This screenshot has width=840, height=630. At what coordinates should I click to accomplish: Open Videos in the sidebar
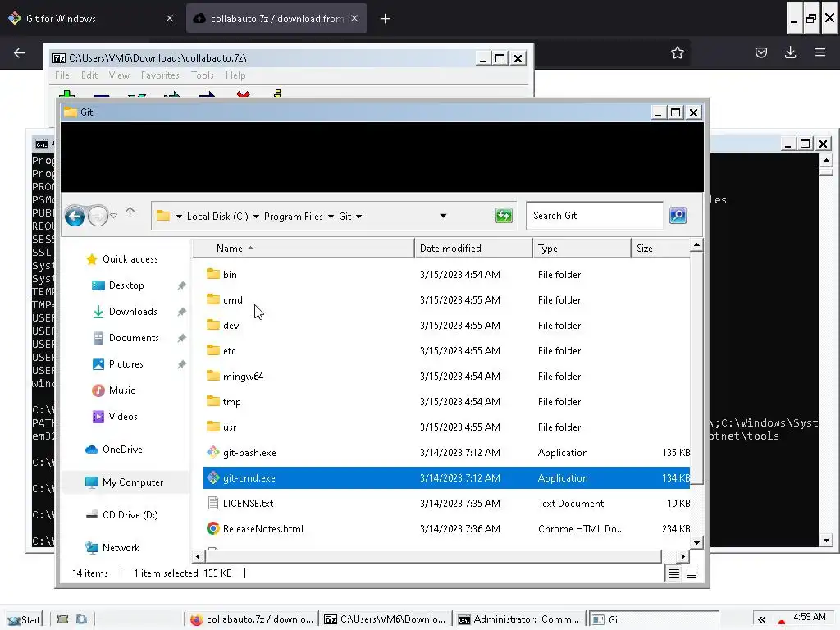123,417
